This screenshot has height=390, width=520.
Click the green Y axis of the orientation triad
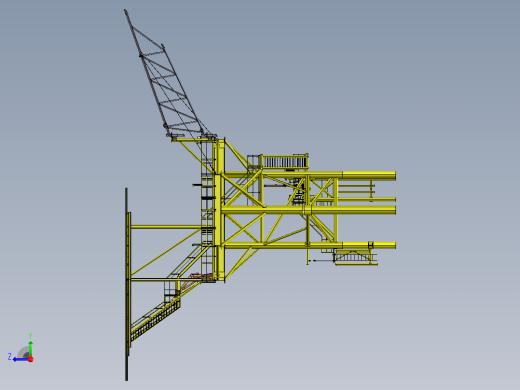click(30, 349)
